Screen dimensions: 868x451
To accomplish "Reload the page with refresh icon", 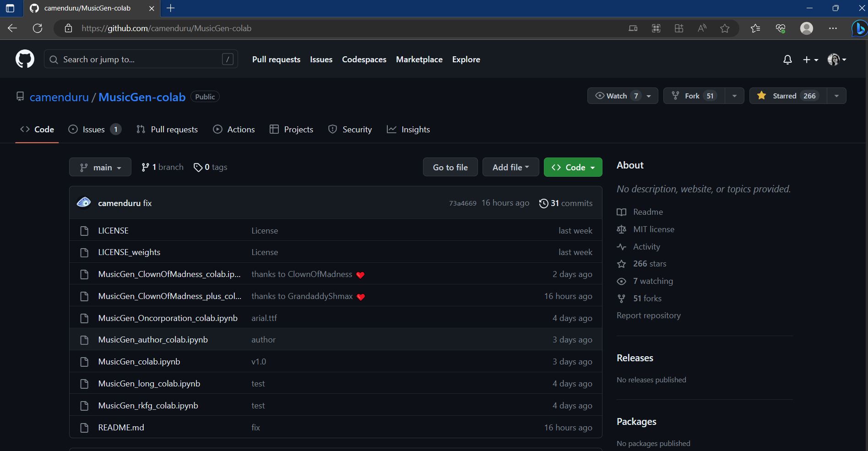I will [x=38, y=28].
